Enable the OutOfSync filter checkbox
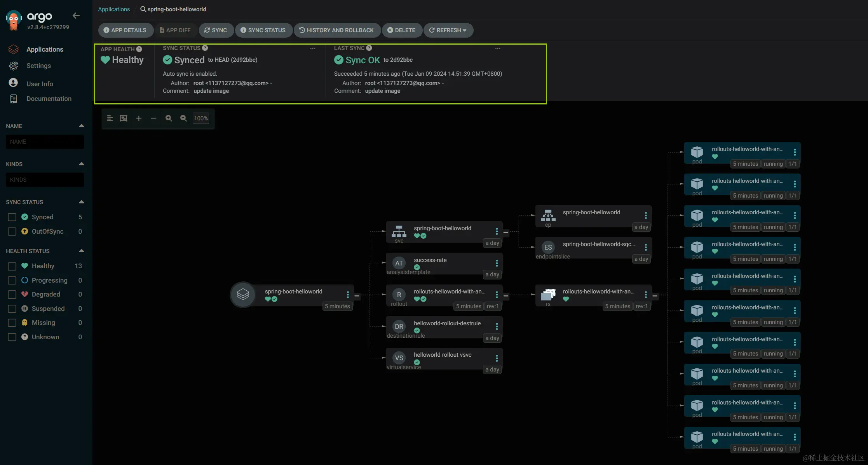 pos(12,231)
